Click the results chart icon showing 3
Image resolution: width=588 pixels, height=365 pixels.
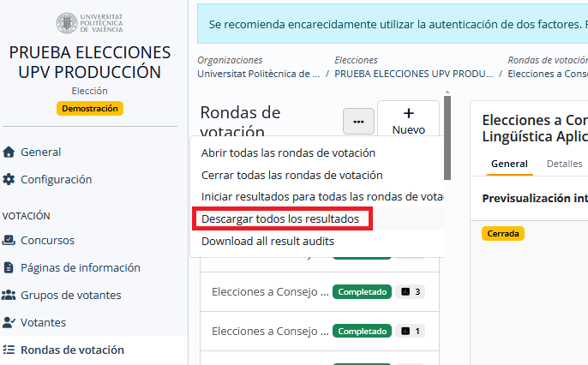(x=405, y=291)
